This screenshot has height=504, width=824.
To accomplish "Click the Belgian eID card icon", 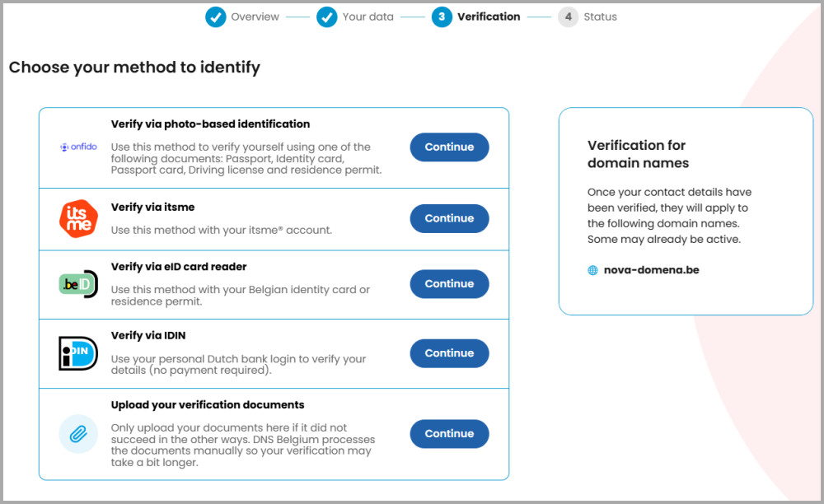I will coord(78,284).
